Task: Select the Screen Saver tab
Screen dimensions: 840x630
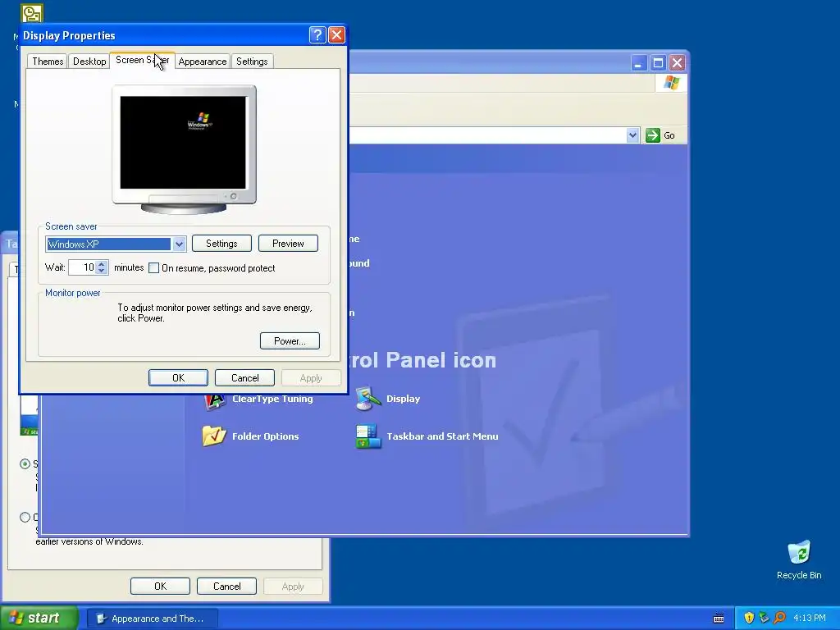Action: [x=142, y=60]
